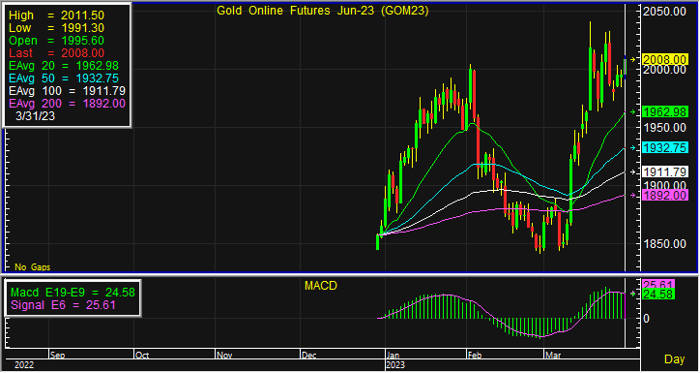Select the Last = 2008.00 legend line
The height and width of the screenshot is (373, 700).
tap(56, 53)
